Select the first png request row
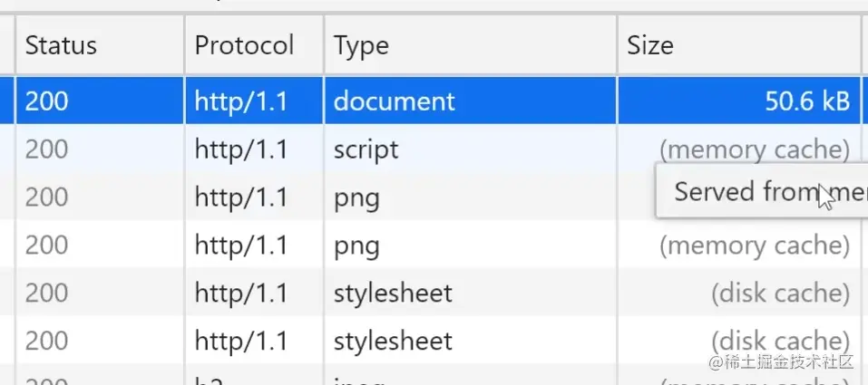 tap(356, 197)
